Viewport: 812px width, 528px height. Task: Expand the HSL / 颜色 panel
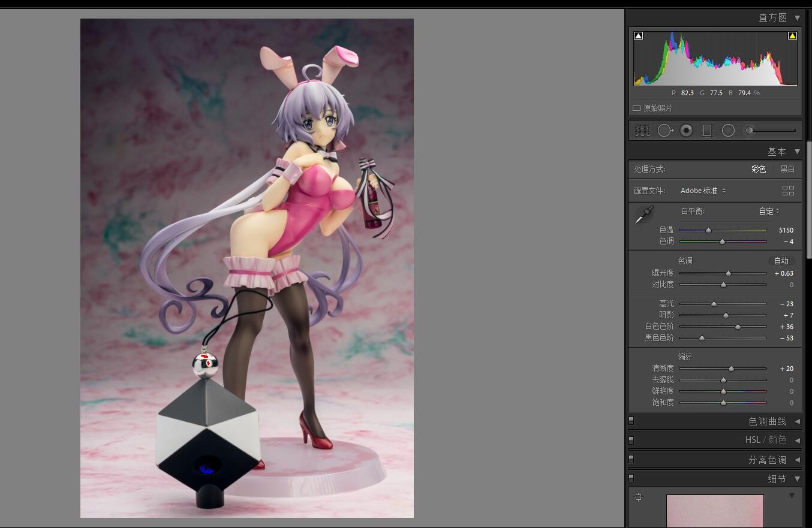tap(797, 440)
